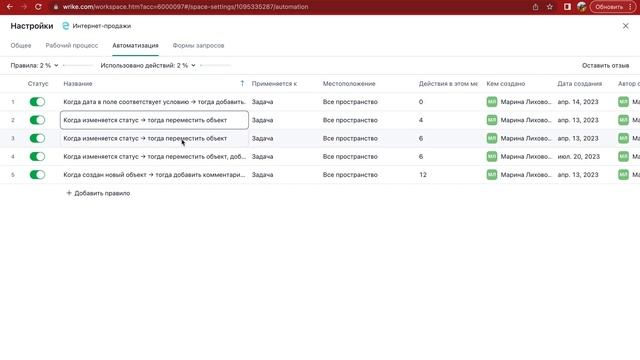Click the Интернет-продажи space icon
640x360 pixels.
click(x=65, y=26)
